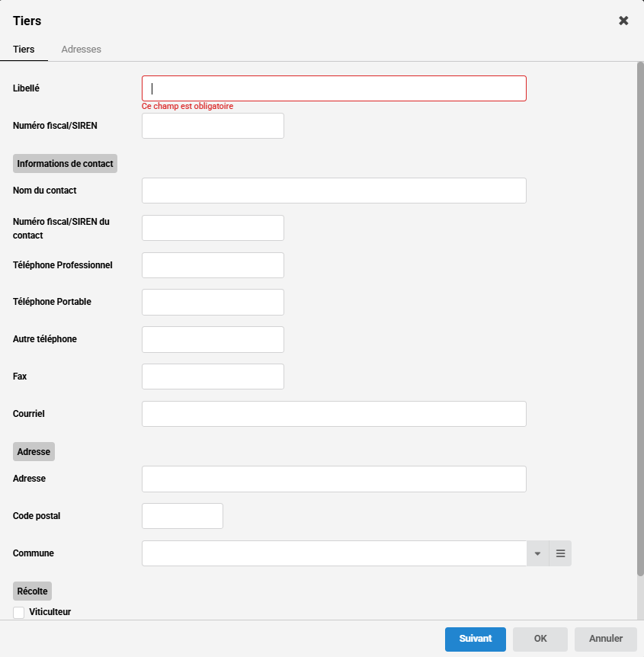Focus the Courriel text box
The width and height of the screenshot is (644, 657).
click(334, 414)
